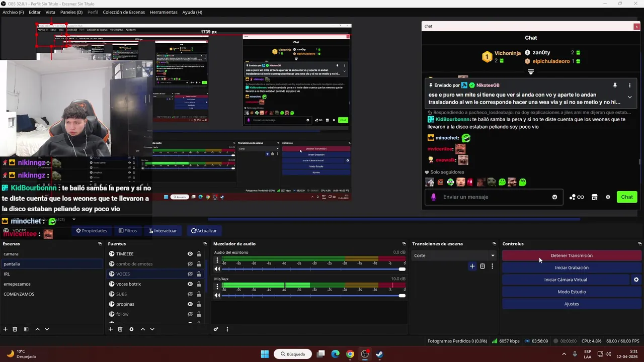644x362 pixels.
Task: Remove the selected source with the trash icon
Action: [x=120, y=329]
